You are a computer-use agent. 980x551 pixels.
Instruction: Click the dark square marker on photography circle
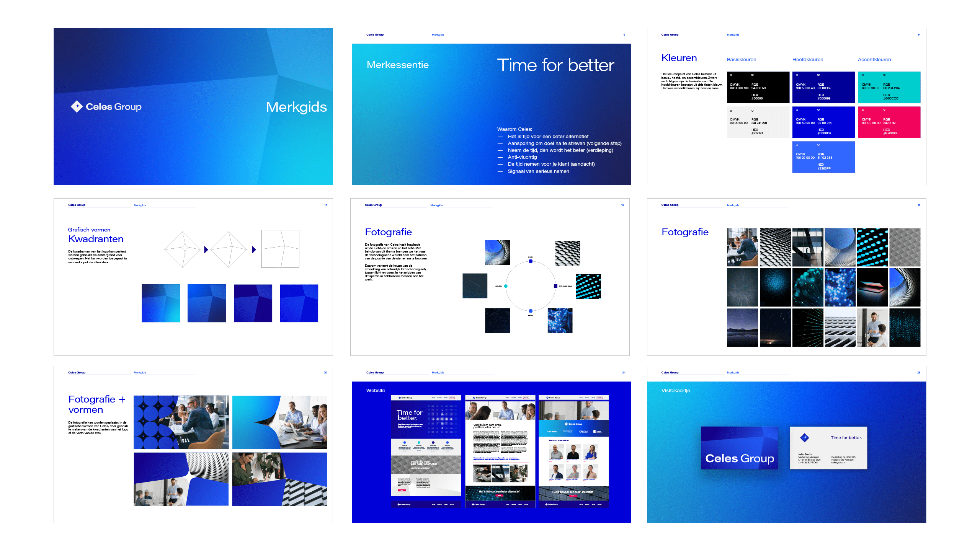pyautogui.click(x=555, y=286)
